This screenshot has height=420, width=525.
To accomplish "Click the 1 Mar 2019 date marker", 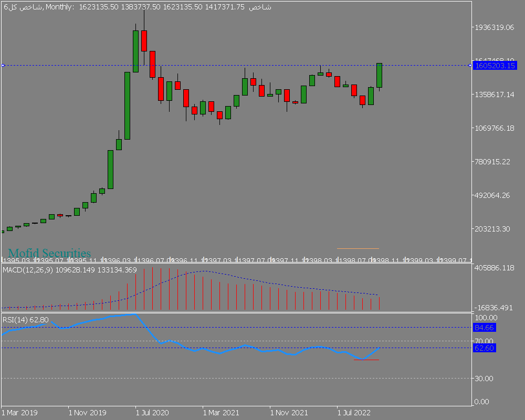I will pyautogui.click(x=18, y=413).
